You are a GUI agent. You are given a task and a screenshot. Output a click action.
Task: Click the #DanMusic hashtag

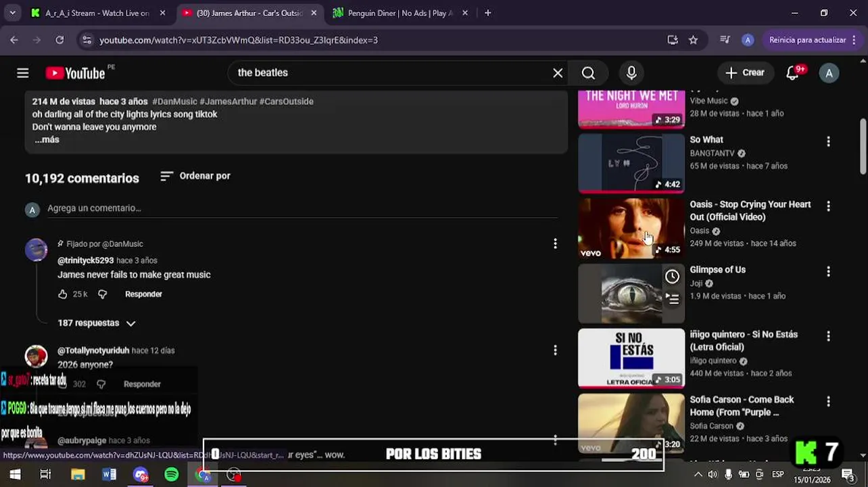(x=174, y=101)
